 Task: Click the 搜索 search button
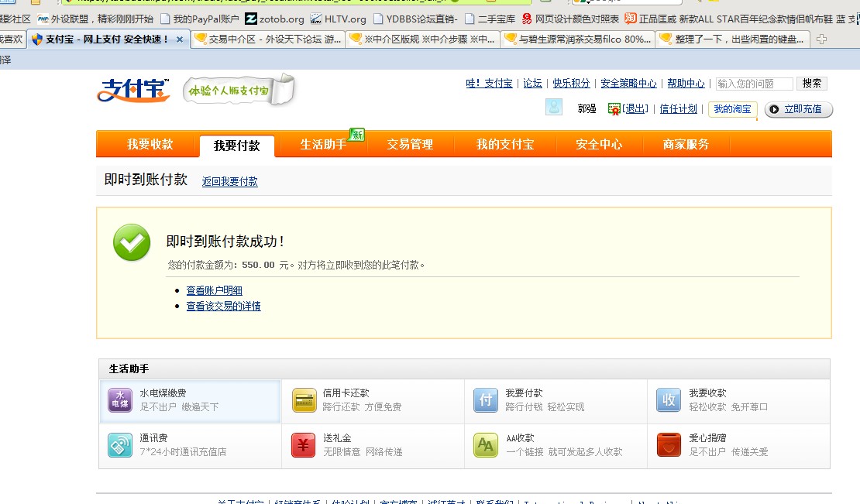(x=812, y=84)
